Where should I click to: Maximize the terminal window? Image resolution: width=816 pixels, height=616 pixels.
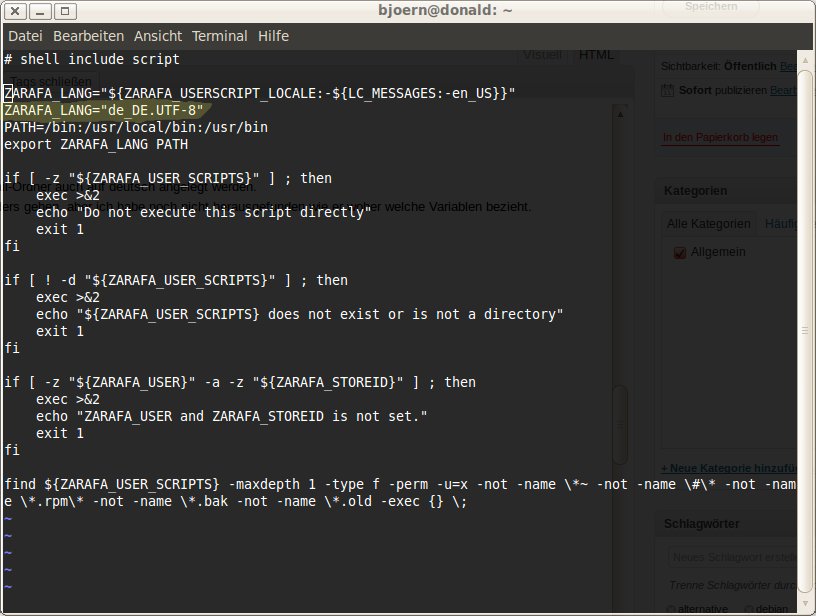click(x=65, y=11)
